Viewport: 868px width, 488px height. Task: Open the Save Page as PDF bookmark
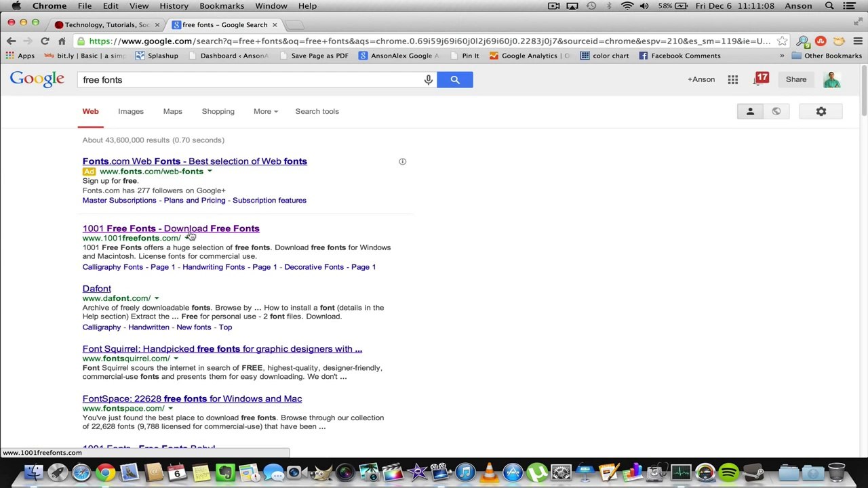coord(313,56)
